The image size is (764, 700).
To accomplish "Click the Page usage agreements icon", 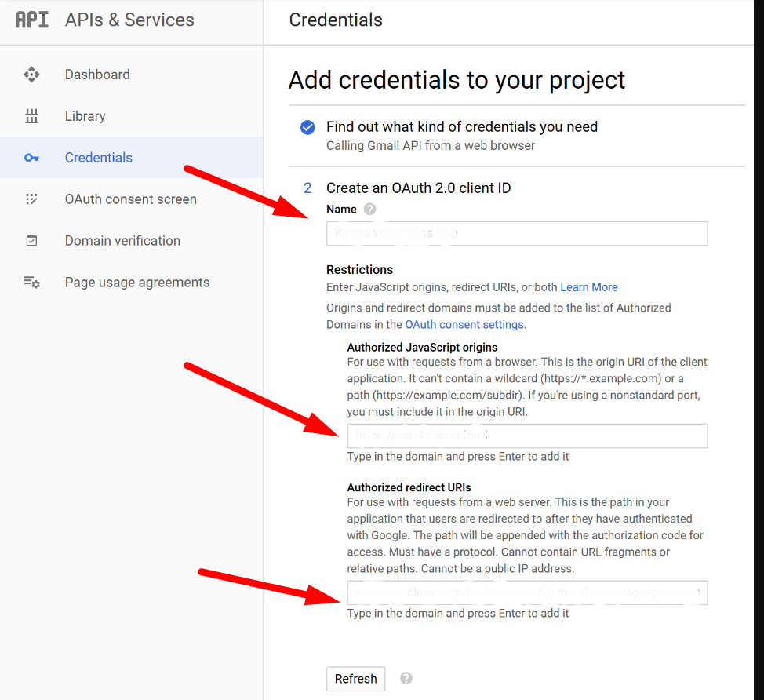I will coord(31,283).
